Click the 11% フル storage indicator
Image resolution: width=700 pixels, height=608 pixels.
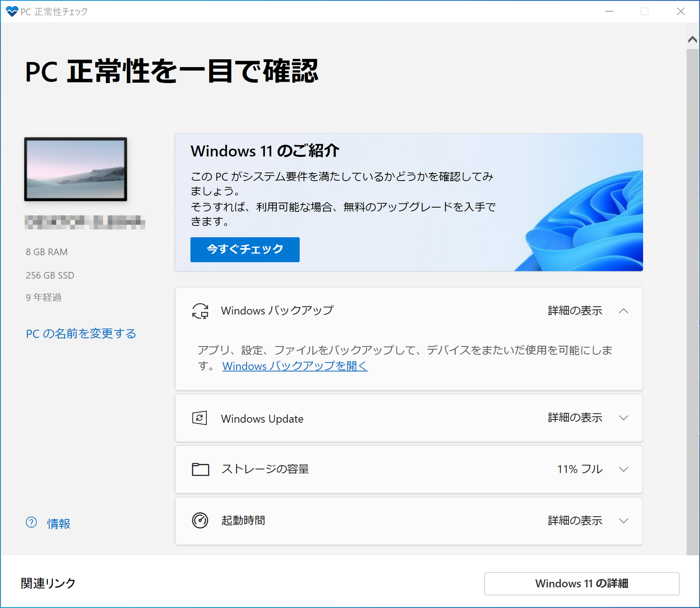coord(580,469)
